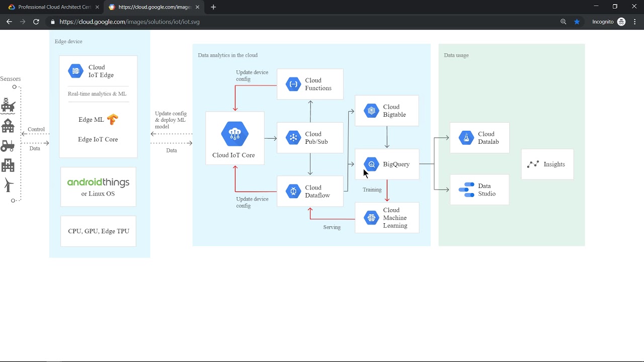Click the 'BigQuery' label text
The image size is (644, 362).
tap(396, 164)
